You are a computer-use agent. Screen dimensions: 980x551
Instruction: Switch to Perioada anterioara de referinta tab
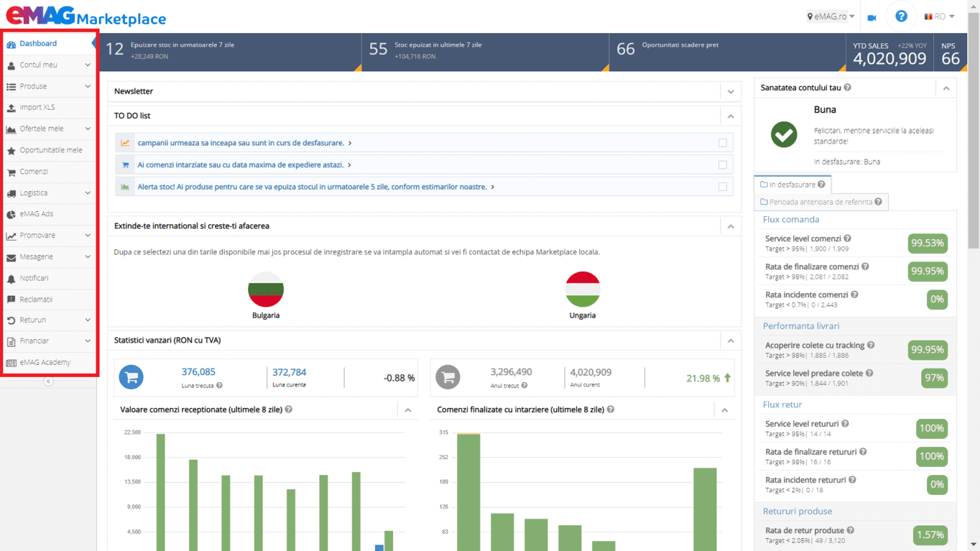pyautogui.click(x=821, y=202)
